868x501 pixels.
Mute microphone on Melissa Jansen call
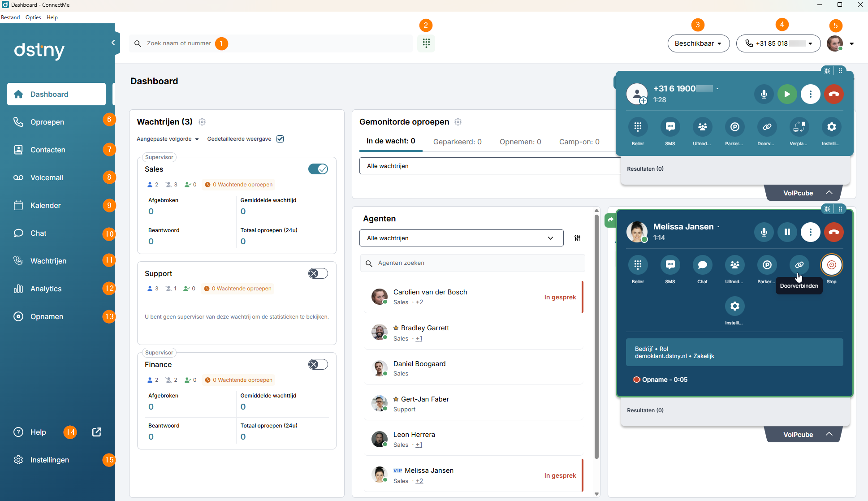(764, 232)
